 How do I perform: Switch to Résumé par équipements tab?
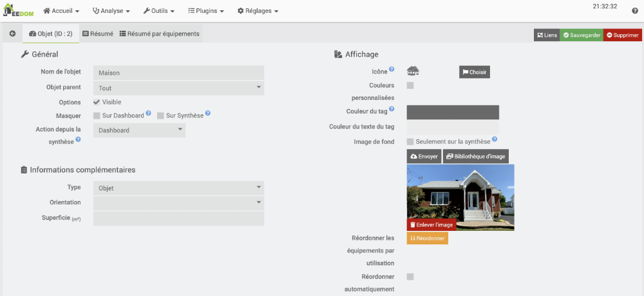159,34
